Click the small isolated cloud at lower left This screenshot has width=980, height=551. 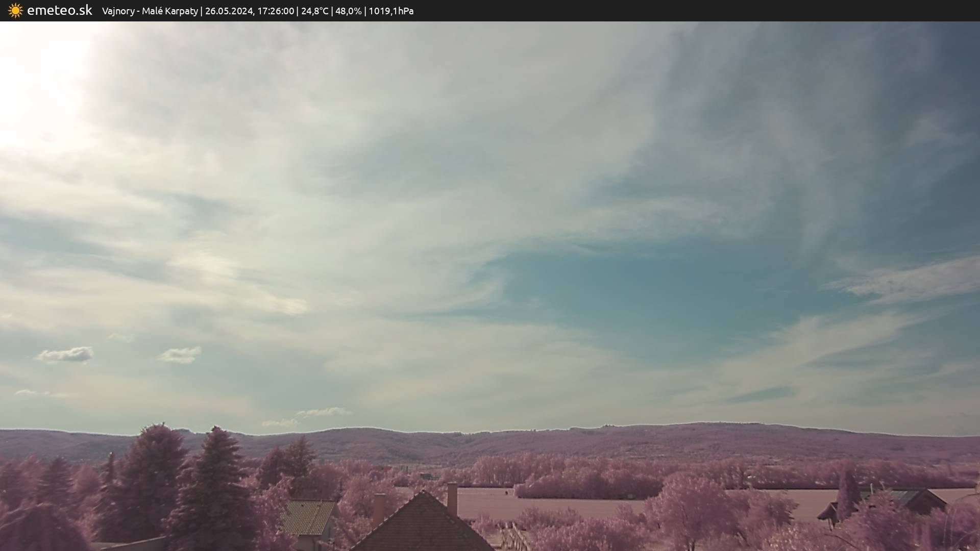point(65,355)
